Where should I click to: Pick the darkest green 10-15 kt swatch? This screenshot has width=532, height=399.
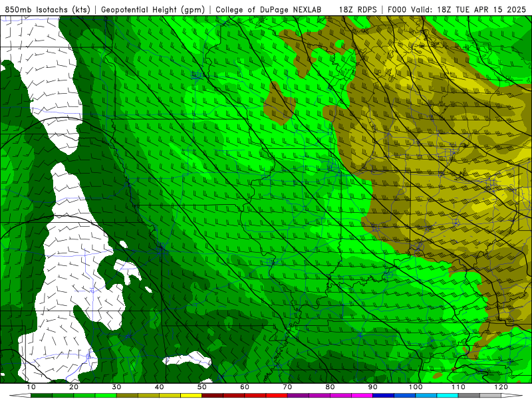[x=41, y=396]
